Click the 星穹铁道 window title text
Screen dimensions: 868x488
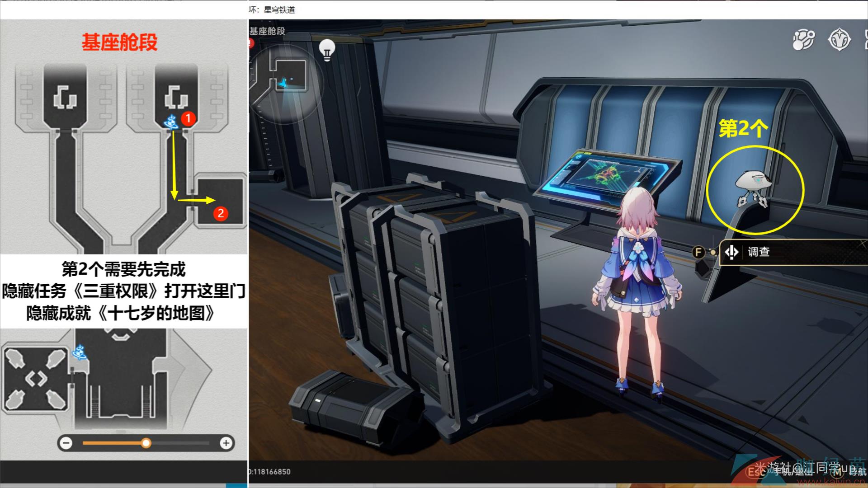(279, 10)
